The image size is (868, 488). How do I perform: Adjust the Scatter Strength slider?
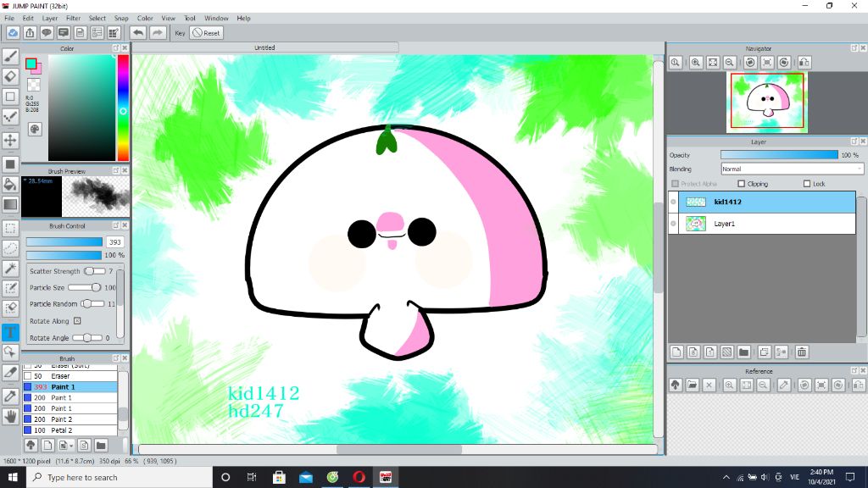tap(95, 271)
